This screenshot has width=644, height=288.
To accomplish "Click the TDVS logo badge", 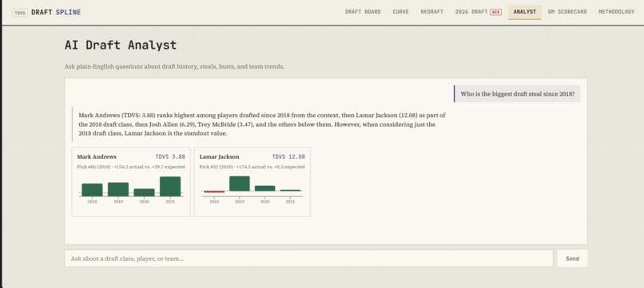I will click(20, 12).
